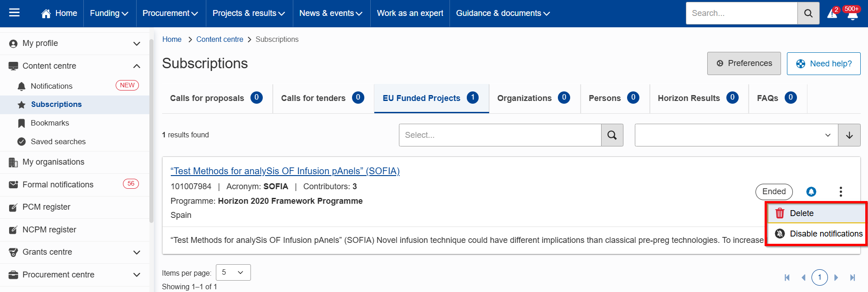Click the Formal notifications envelope icon

[x=13, y=185]
